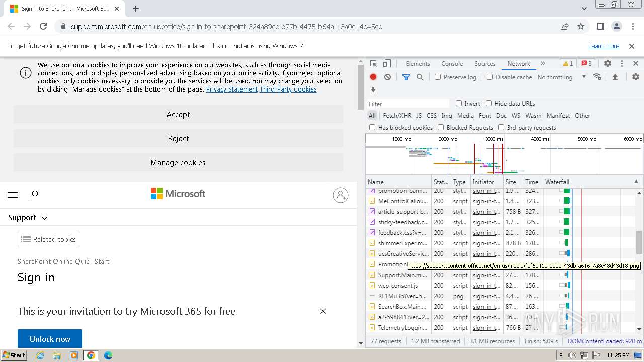This screenshot has width=644, height=362.
Task: Enable Preserve log checkbox
Action: pyautogui.click(x=438, y=77)
